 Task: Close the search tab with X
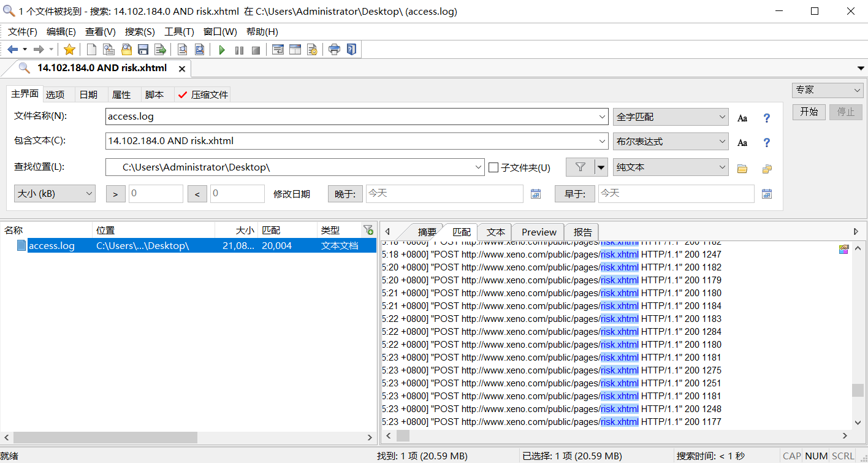181,69
